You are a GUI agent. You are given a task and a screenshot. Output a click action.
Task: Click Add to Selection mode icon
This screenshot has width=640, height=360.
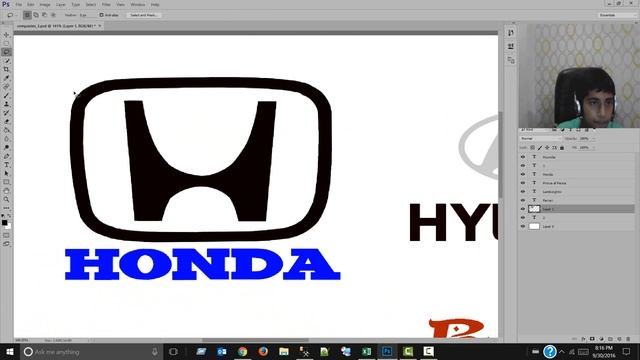pyautogui.click(x=36, y=15)
